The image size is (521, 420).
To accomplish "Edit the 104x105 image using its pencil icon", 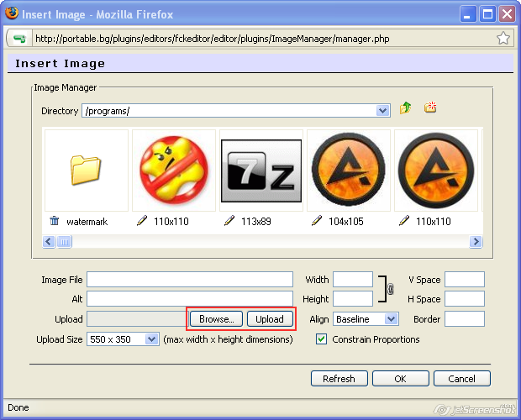I will (x=317, y=220).
